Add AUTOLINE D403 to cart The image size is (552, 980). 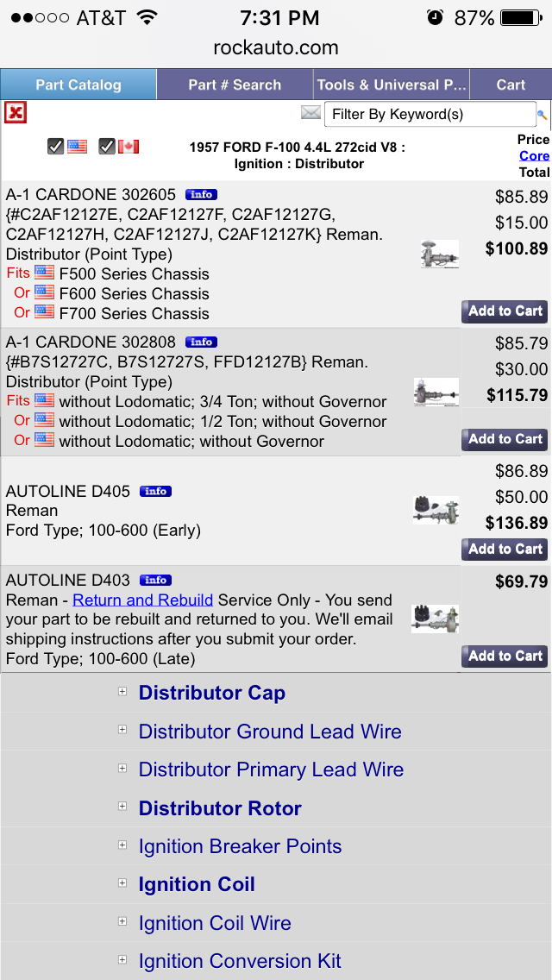coord(505,656)
